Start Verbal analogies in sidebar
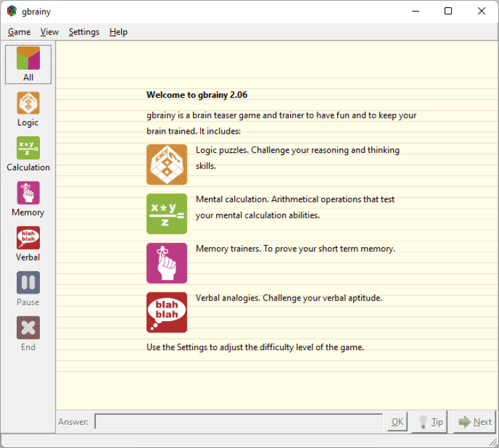Image resolution: width=499 pixels, height=448 pixels. (x=28, y=244)
